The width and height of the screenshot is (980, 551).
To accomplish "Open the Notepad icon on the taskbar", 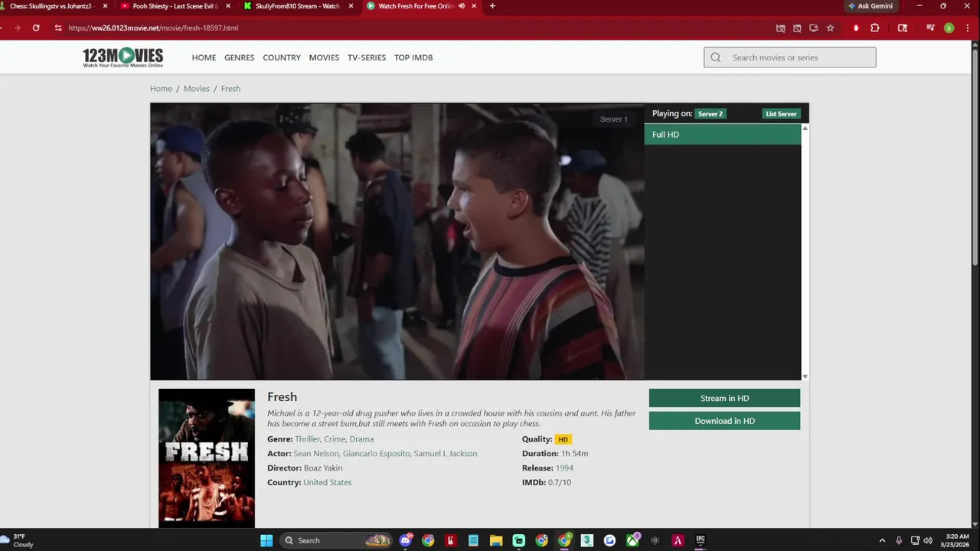I will 473,540.
